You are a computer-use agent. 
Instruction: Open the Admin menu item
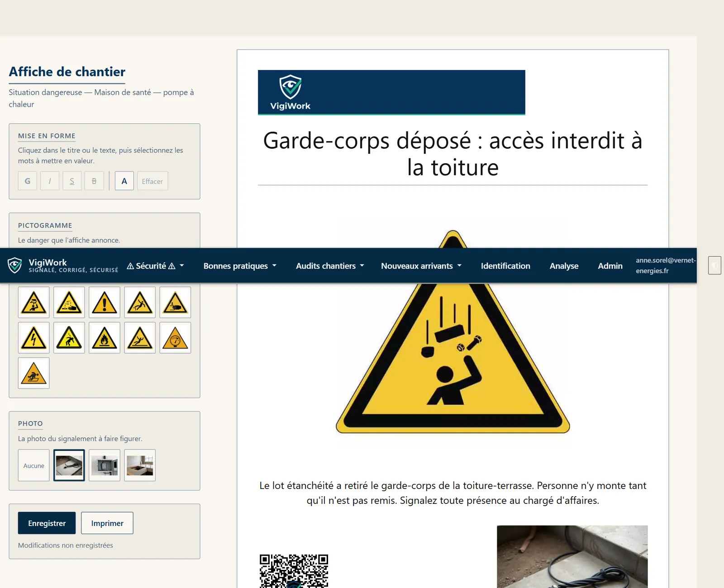pos(610,266)
